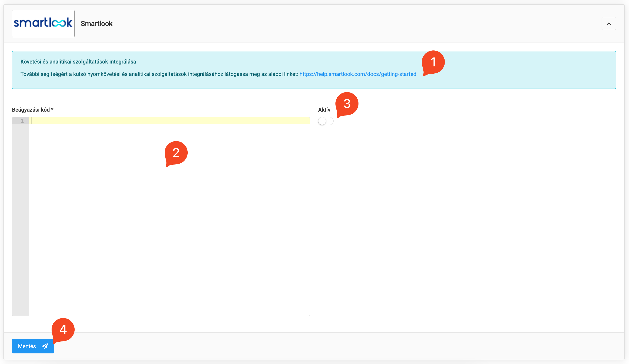Collapse the Smartlook panel with chevron
The height and width of the screenshot is (364, 629).
(x=609, y=23)
